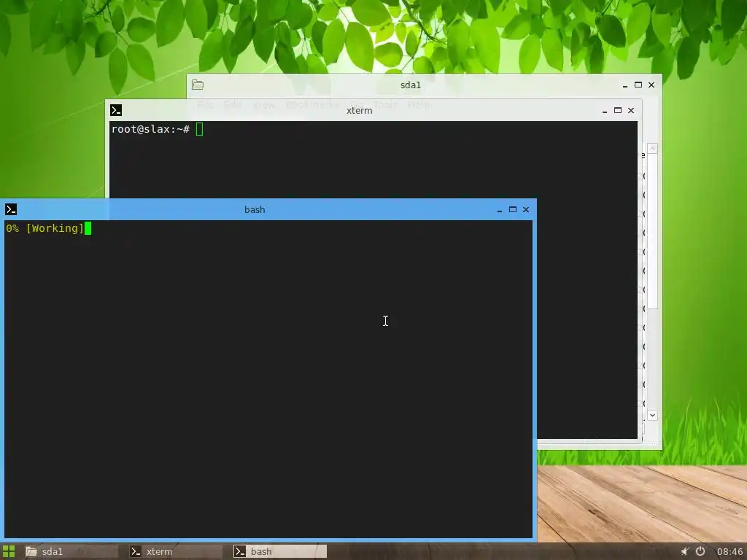Click the '0% [Working]' text in bash
The height and width of the screenshot is (560, 747).
click(45, 228)
